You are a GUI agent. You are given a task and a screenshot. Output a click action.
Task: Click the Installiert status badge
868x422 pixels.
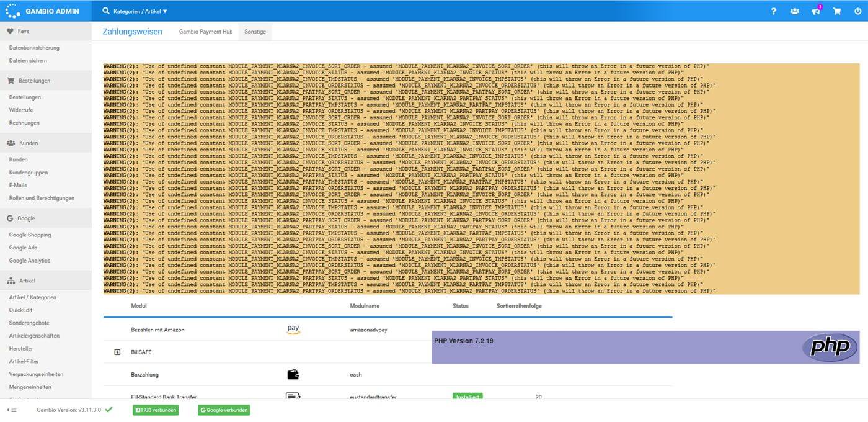click(x=467, y=397)
